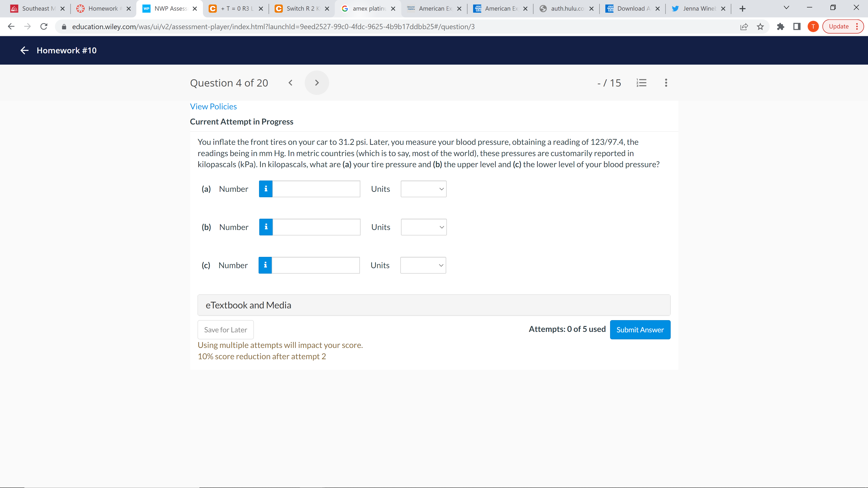
Task: Bookmark this page with the star icon
Action: pos(760,27)
